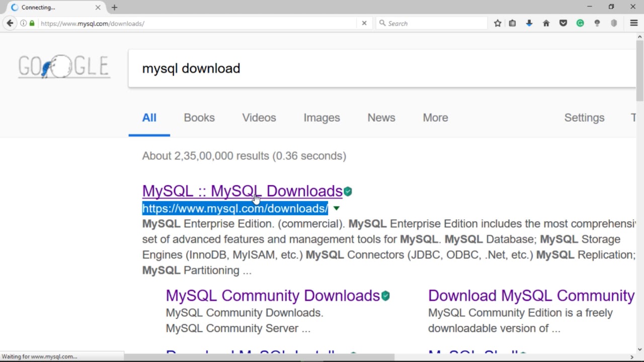Open the Pocket icon in the toolbar
This screenshot has width=644, height=362.
coord(563,23)
